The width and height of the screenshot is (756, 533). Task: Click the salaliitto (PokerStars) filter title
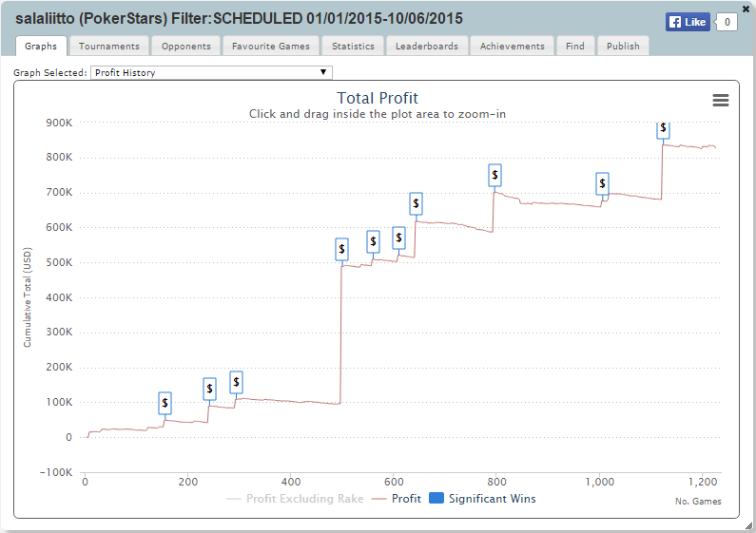(x=239, y=19)
